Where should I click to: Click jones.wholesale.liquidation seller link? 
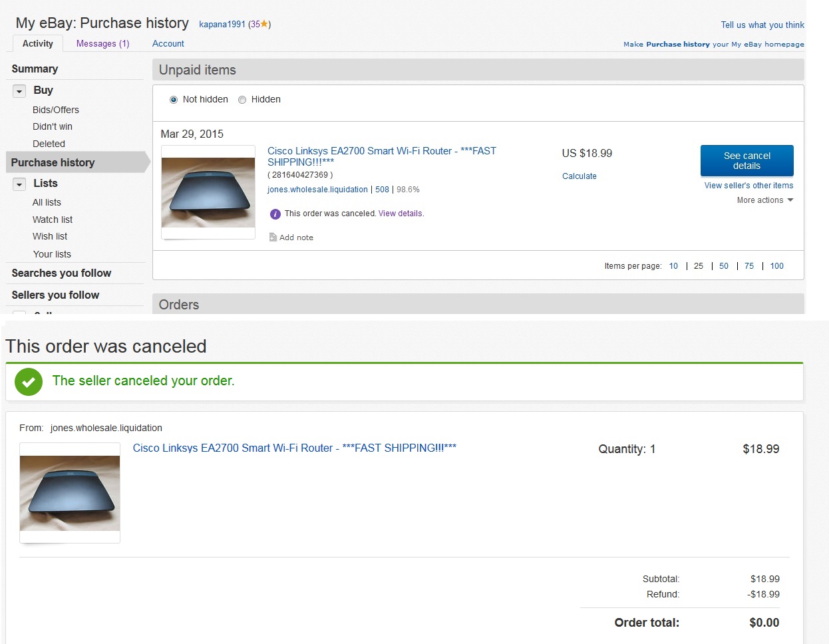pos(317,190)
